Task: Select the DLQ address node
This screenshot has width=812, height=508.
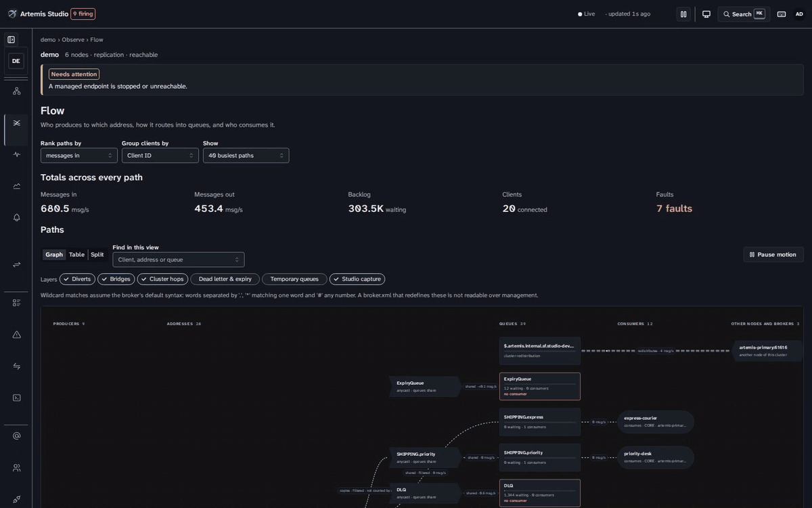Action: (x=425, y=493)
